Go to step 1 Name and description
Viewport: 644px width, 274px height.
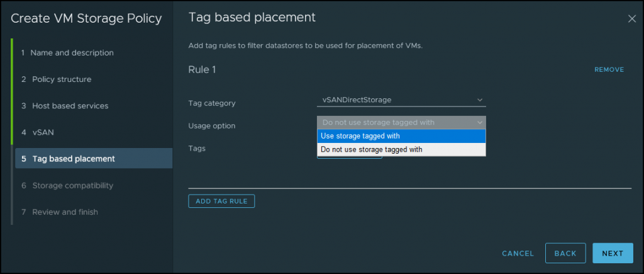click(x=67, y=53)
